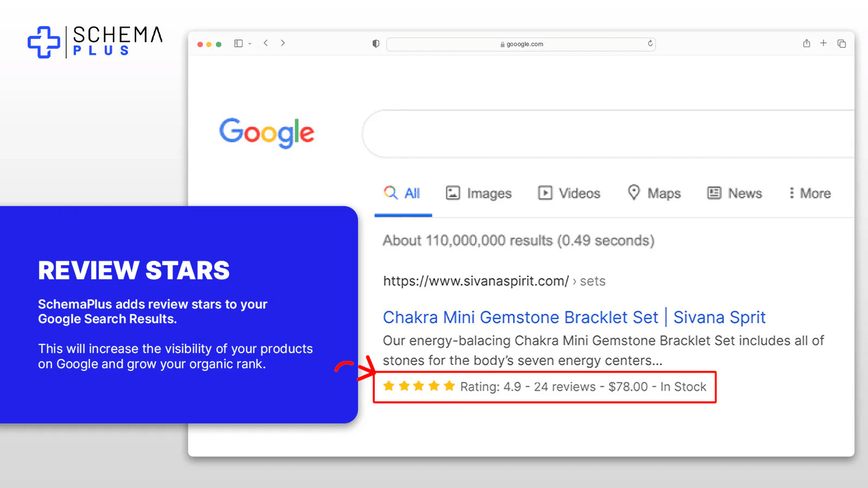Open the Videos search category icon
Image resolution: width=868 pixels, height=488 pixels.
545,193
